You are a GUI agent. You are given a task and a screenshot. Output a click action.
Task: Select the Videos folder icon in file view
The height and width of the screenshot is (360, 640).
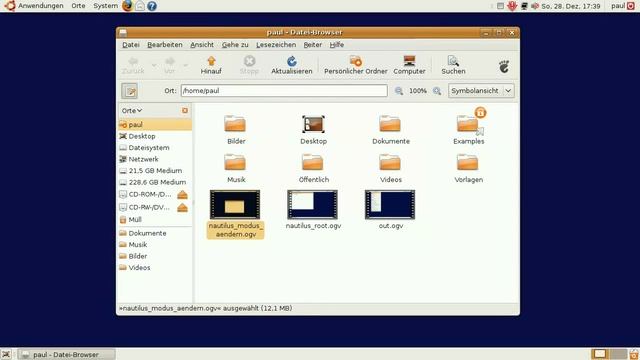click(x=390, y=162)
